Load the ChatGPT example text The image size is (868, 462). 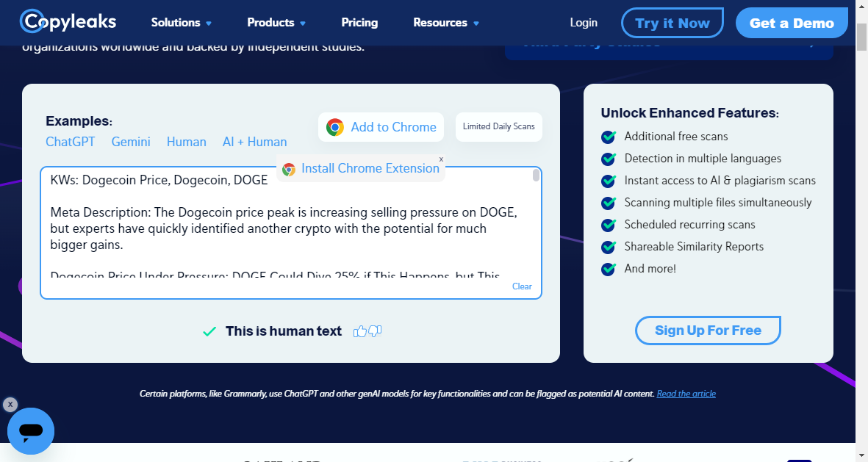pyautogui.click(x=71, y=142)
